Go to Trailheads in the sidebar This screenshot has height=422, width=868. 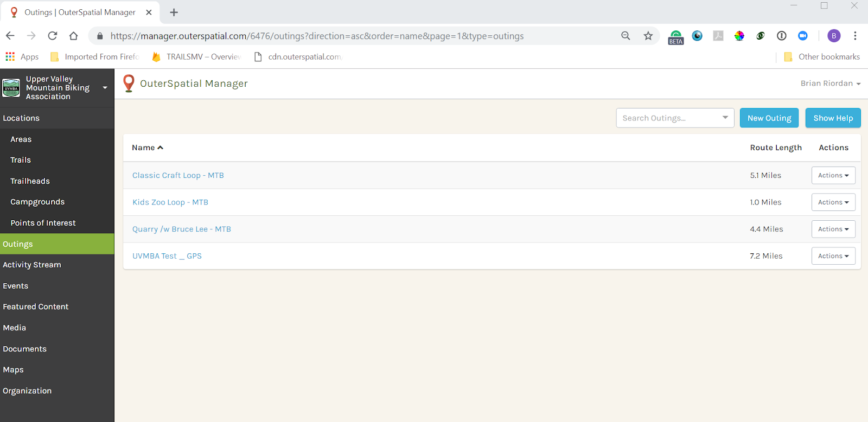coord(30,181)
